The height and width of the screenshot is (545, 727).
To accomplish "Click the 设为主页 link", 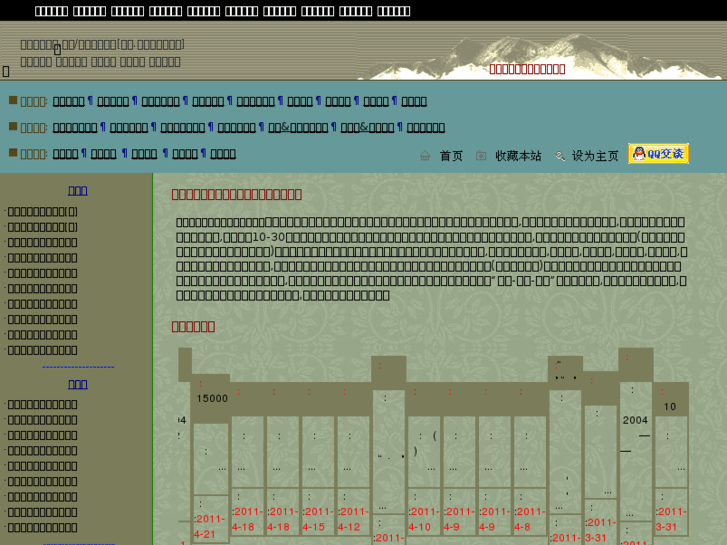I will pyautogui.click(x=595, y=156).
